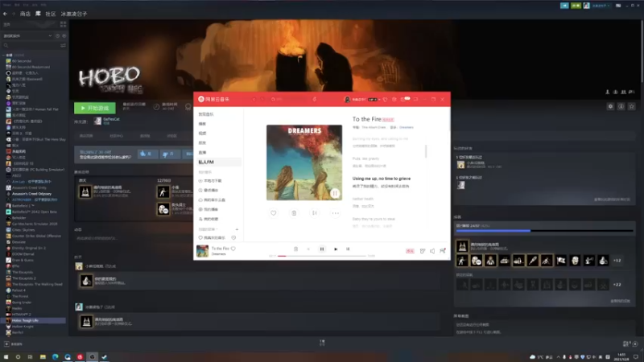Collapse the created playlists section
The height and width of the screenshot is (362, 644).
point(208,229)
